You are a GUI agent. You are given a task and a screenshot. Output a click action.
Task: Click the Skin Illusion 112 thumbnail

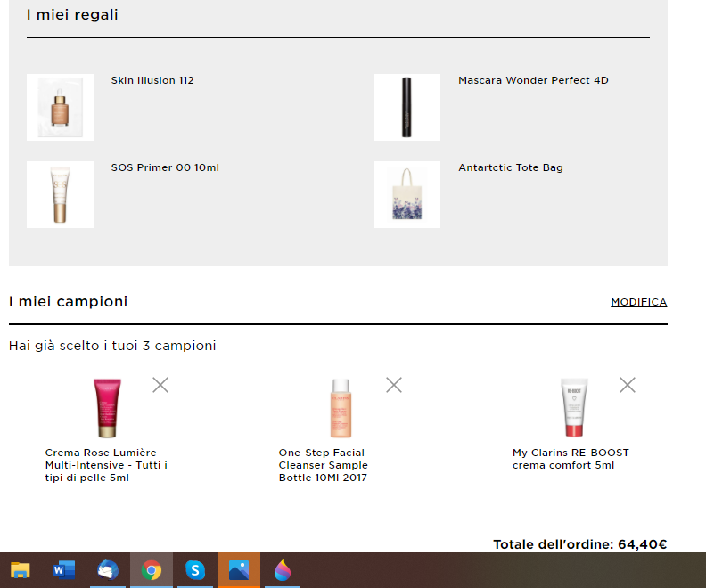[60, 107]
